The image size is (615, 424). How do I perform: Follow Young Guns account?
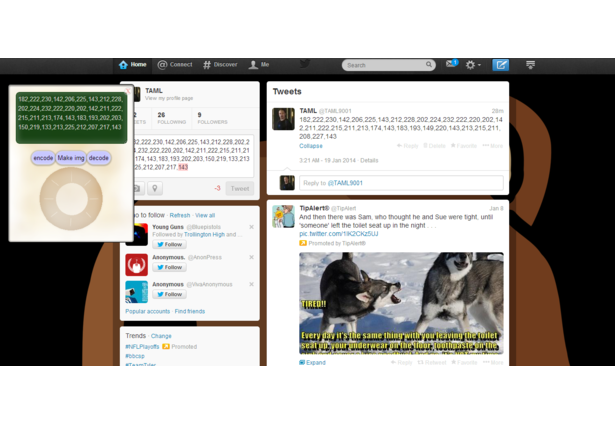[x=169, y=244]
